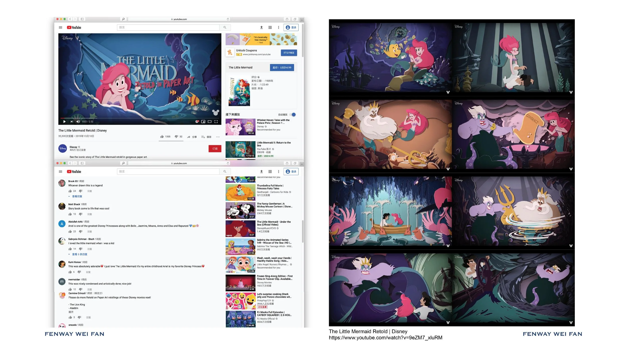Image resolution: width=627 pixels, height=364 pixels.
Task: Open Sabrina the Animated Series thumbnail
Action: click(x=240, y=247)
